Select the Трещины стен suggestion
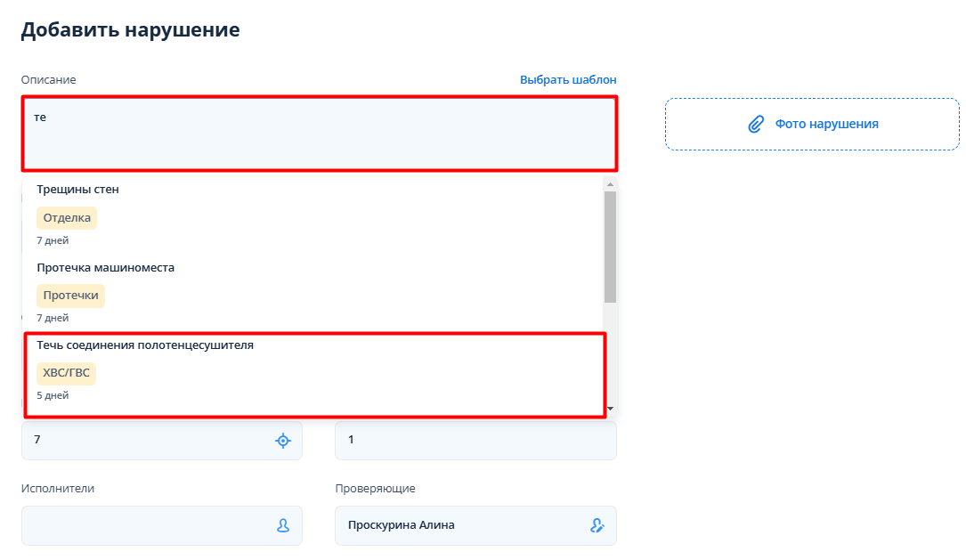 coord(78,190)
